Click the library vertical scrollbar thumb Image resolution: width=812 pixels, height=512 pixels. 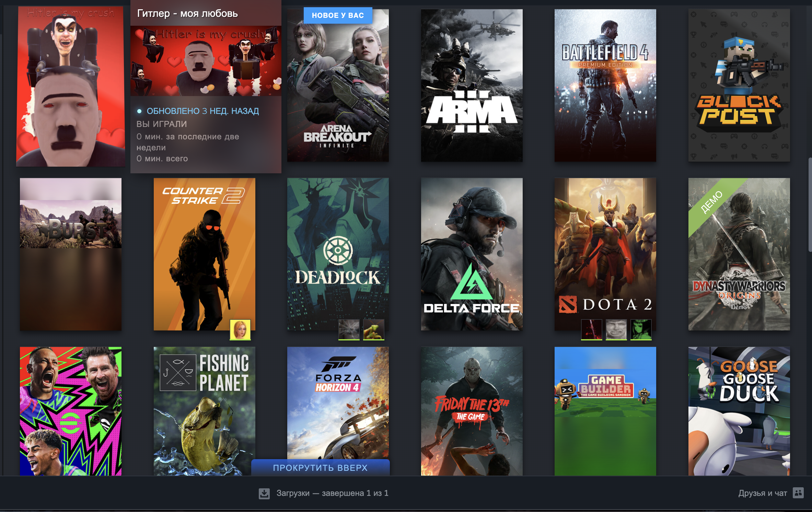[x=810, y=205]
